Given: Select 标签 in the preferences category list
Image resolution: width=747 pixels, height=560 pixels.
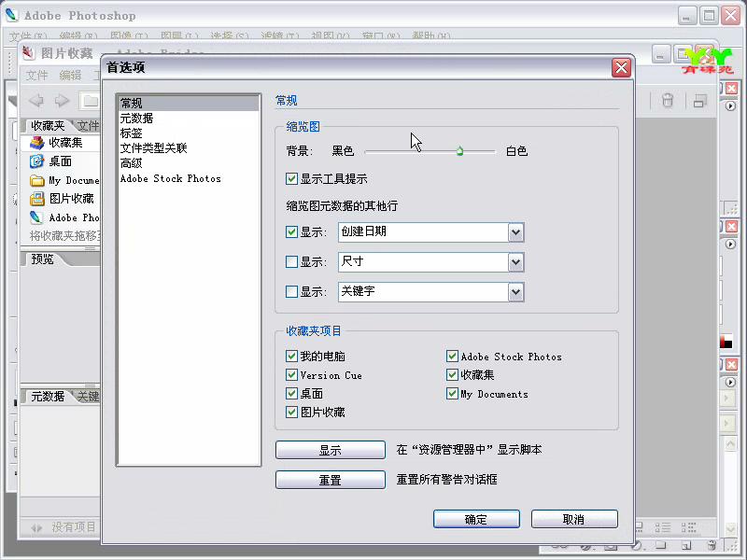Looking at the screenshot, I should (x=189, y=133).
